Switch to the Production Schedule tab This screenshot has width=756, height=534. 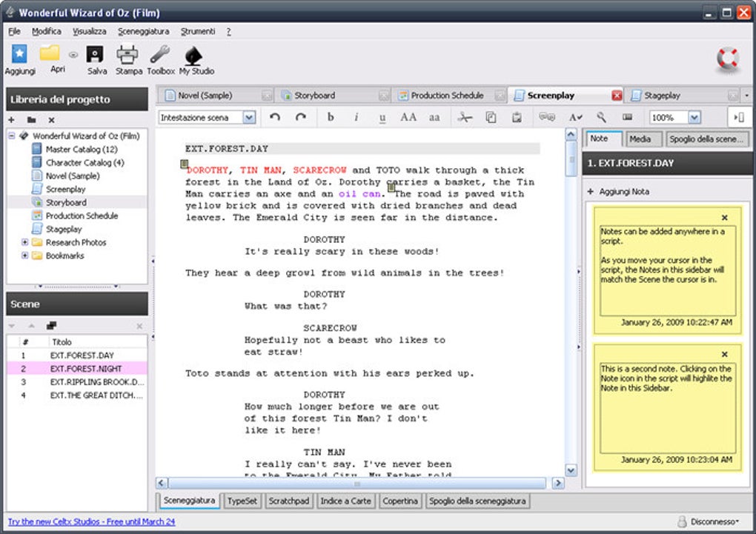point(446,96)
